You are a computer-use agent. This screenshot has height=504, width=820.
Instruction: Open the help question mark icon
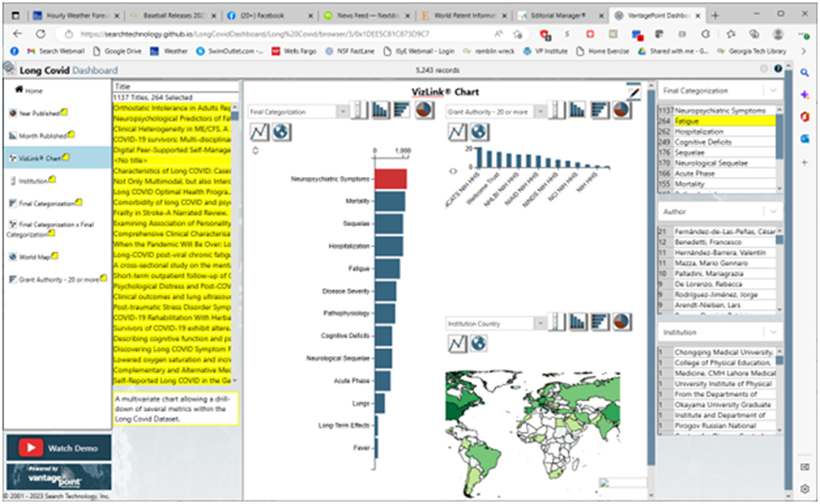pyautogui.click(x=778, y=69)
